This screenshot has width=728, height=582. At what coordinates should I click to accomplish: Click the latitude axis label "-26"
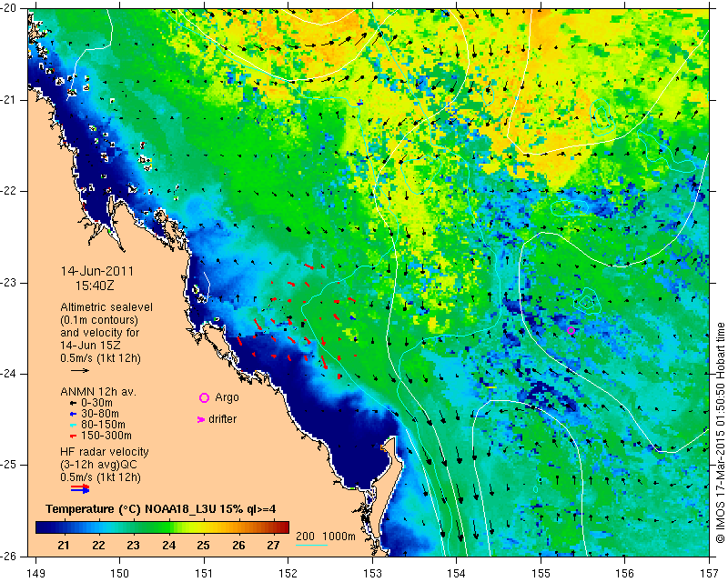click(x=10, y=556)
